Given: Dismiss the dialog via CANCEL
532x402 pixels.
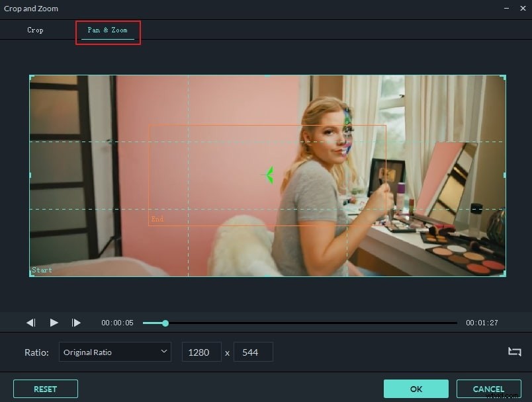Looking at the screenshot, I should pyautogui.click(x=489, y=389).
